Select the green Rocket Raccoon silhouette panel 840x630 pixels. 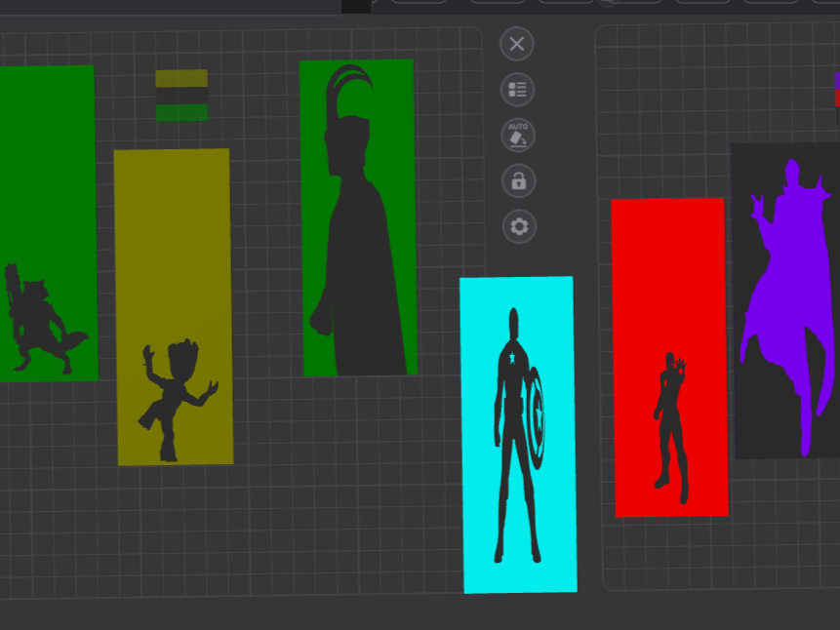48,223
